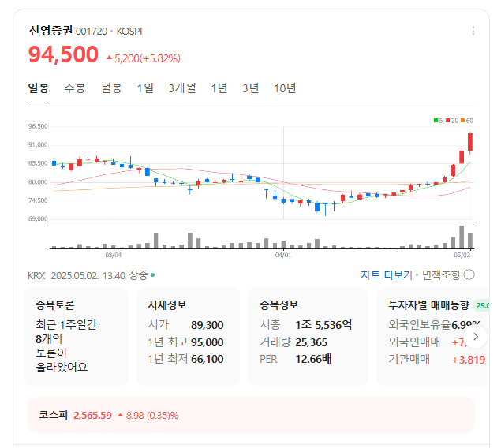Screen dimensions: 501x448
Task: Click the 시가 89,300 value
Action: point(207,325)
